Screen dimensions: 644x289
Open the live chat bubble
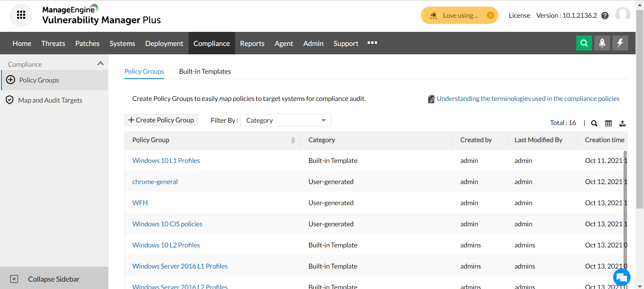tap(622, 278)
